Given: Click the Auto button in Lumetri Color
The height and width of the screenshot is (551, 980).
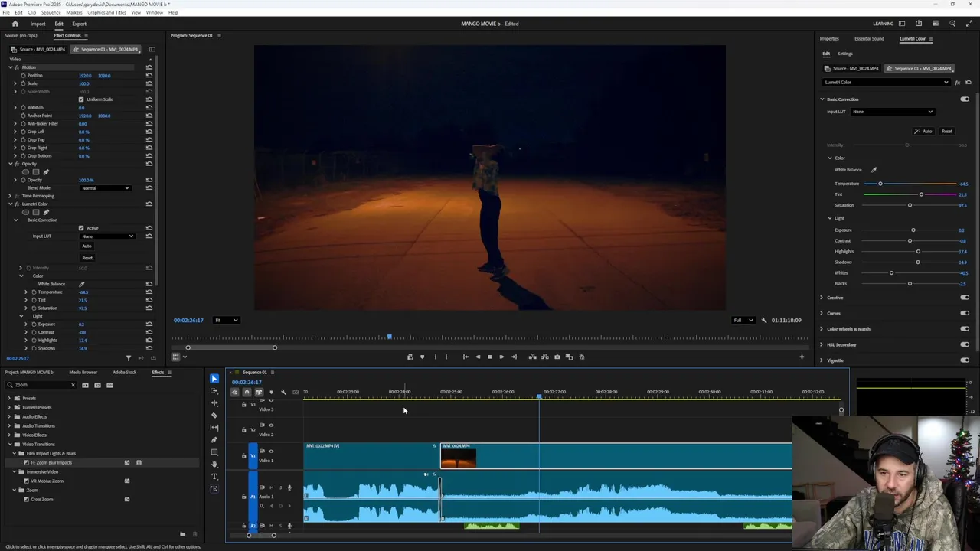Looking at the screenshot, I should (x=923, y=132).
